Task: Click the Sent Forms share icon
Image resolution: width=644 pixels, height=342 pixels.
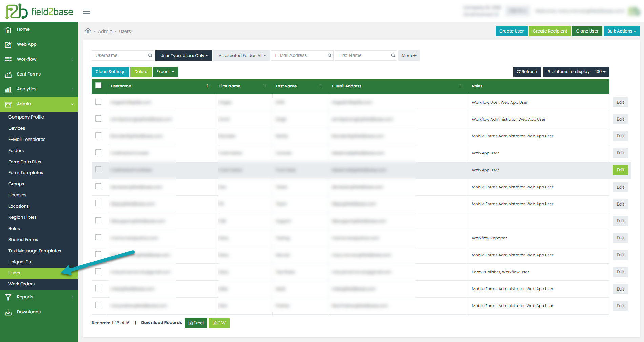Action: point(8,74)
